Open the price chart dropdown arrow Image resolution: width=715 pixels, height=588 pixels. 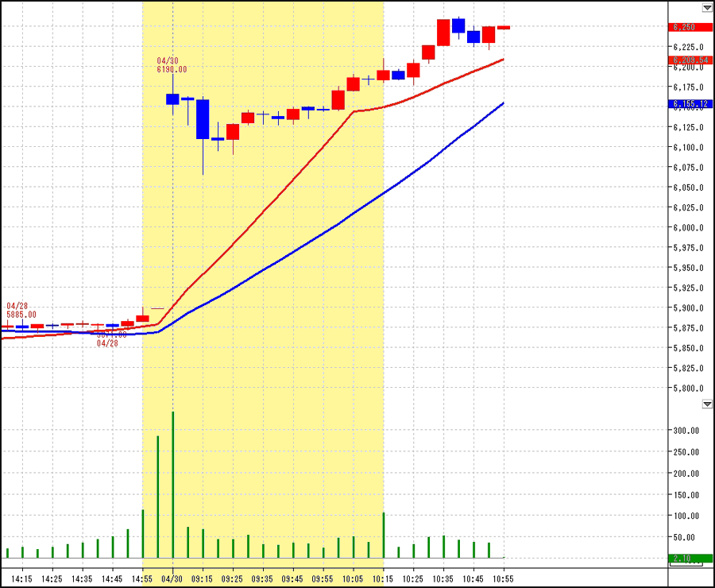coord(707,7)
